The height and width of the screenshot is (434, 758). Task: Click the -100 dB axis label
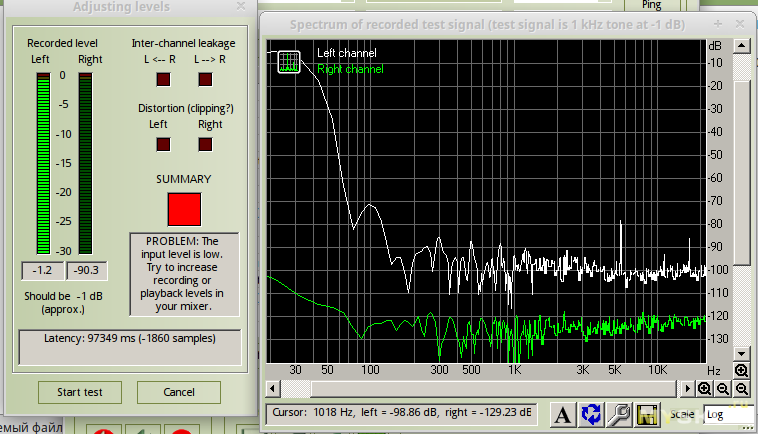(719, 270)
